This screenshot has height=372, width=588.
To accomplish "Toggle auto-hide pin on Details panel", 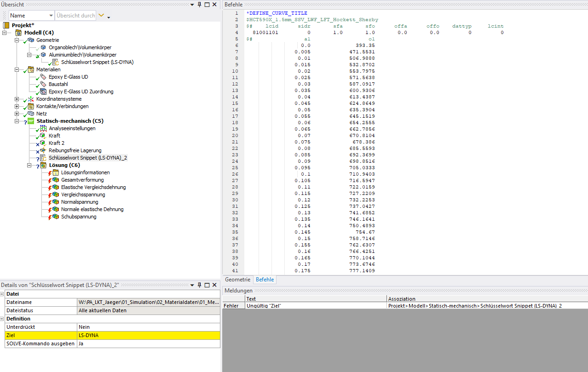I will click(199, 285).
